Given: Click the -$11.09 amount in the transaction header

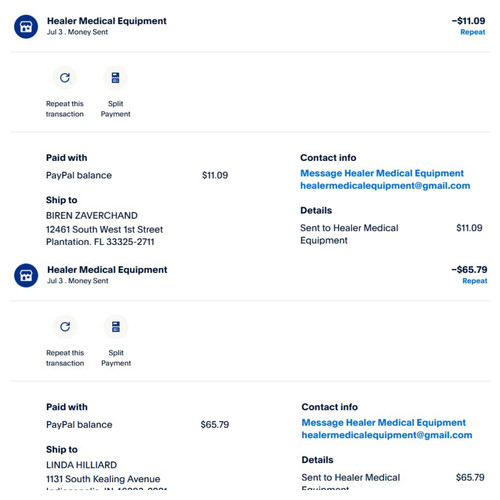Looking at the screenshot, I should coord(468,21).
